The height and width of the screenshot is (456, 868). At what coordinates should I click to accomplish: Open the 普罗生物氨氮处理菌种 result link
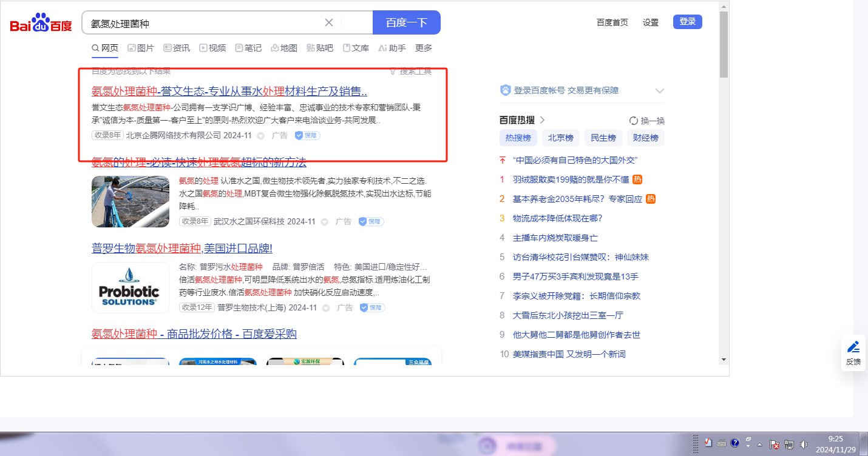pyautogui.click(x=181, y=249)
